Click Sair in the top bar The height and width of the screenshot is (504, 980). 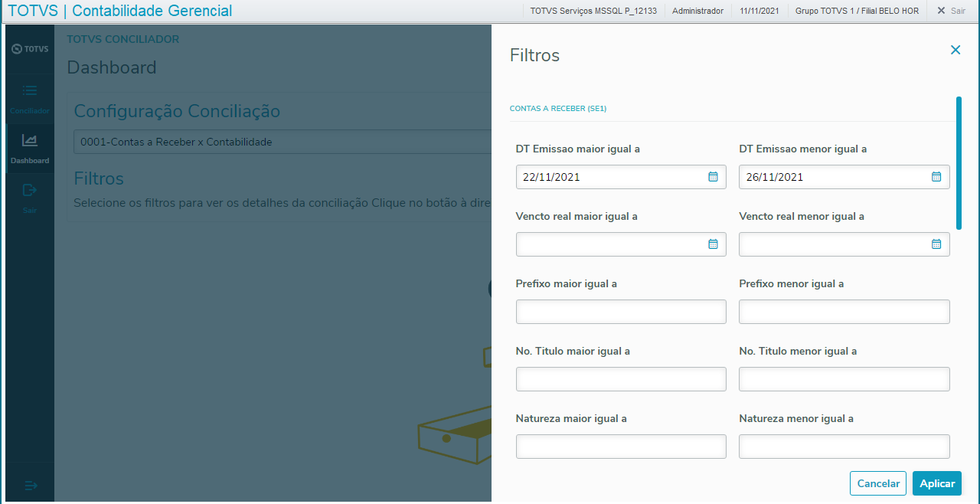[951, 11]
